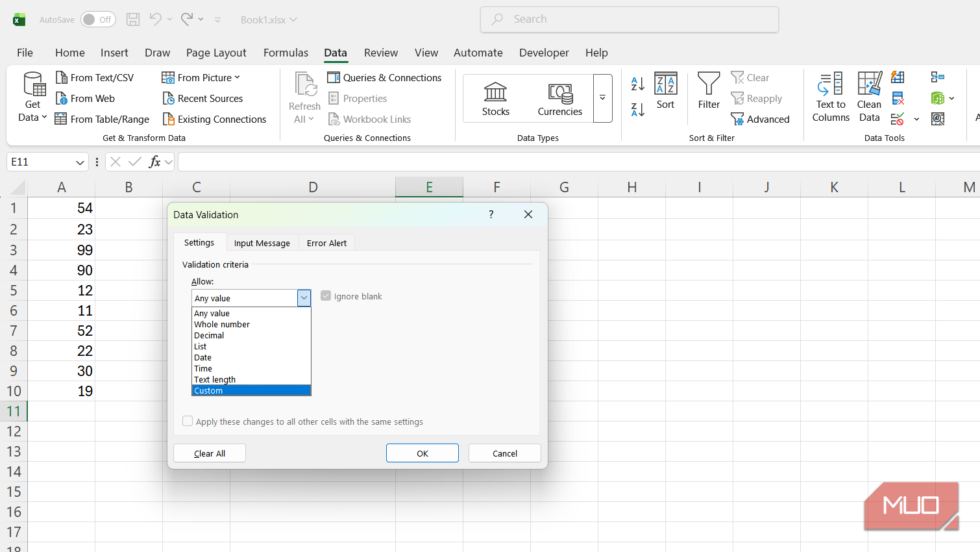Click the Data Validation help question mark
This screenshot has height=552, width=980.
(491, 214)
